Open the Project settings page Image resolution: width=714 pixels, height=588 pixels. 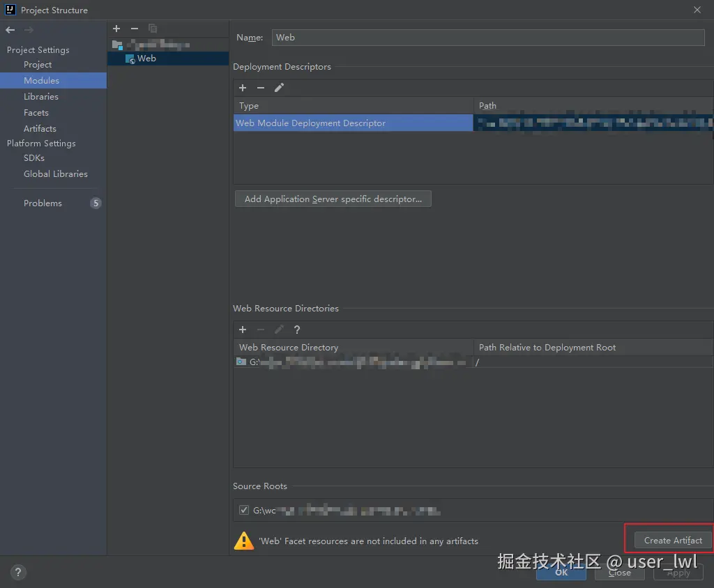click(x=38, y=65)
